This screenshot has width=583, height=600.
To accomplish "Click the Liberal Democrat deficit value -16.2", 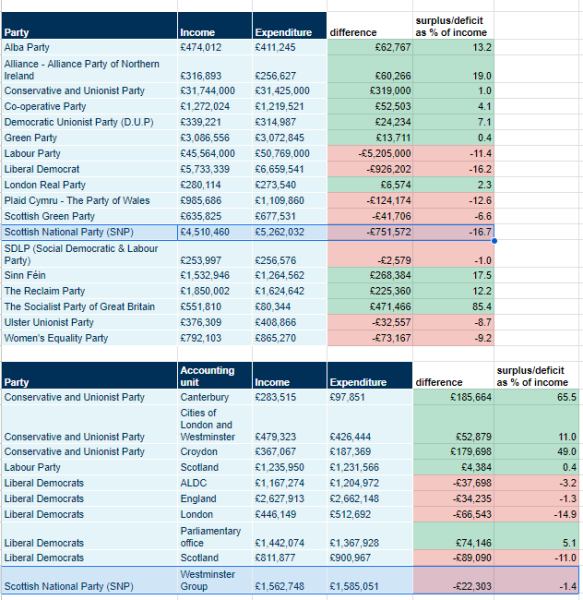I will click(453, 169).
